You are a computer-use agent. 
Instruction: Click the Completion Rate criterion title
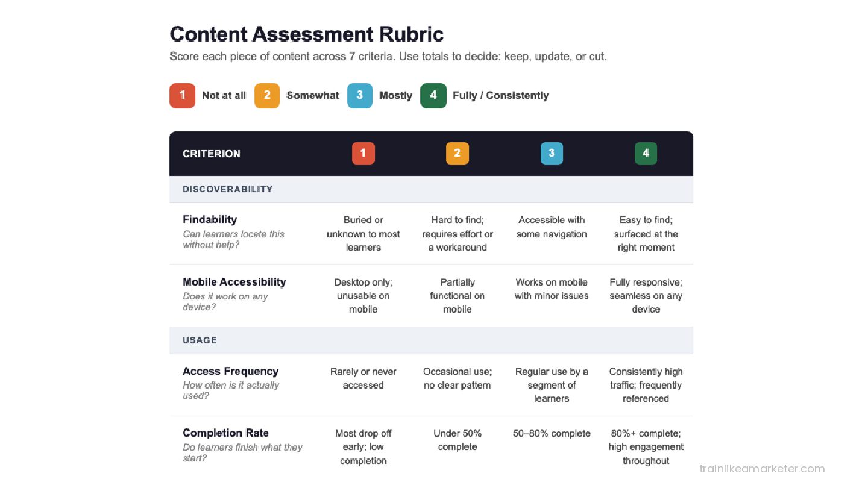pyautogui.click(x=226, y=433)
